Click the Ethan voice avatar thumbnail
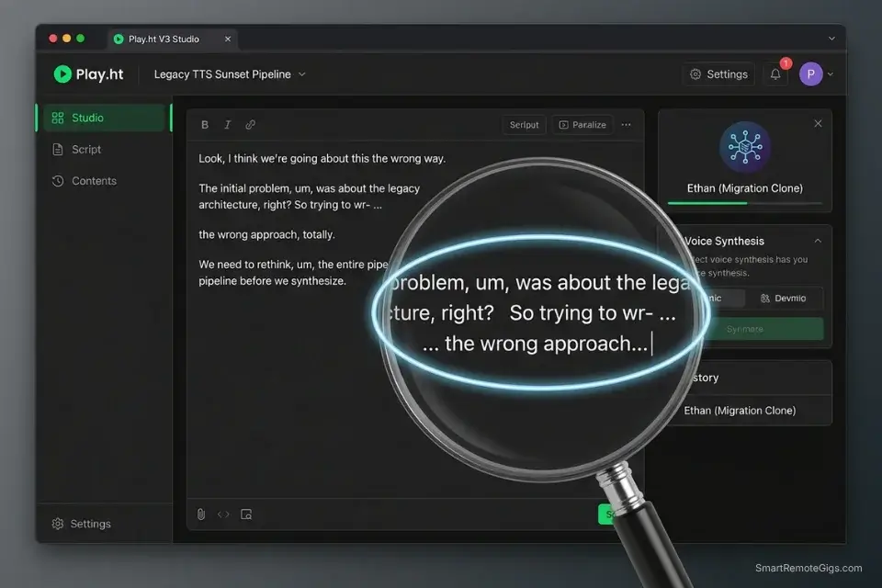This screenshot has width=882, height=588. tap(745, 147)
